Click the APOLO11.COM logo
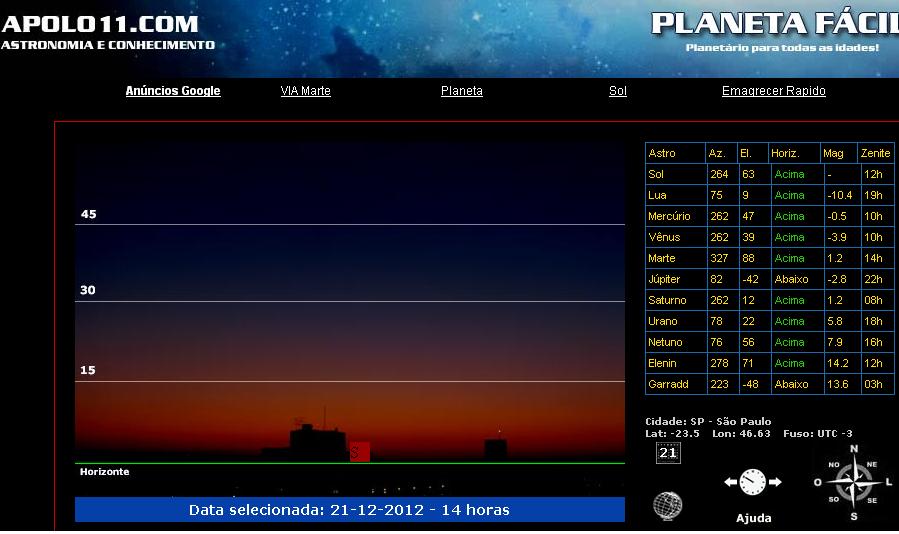 click(x=100, y=24)
